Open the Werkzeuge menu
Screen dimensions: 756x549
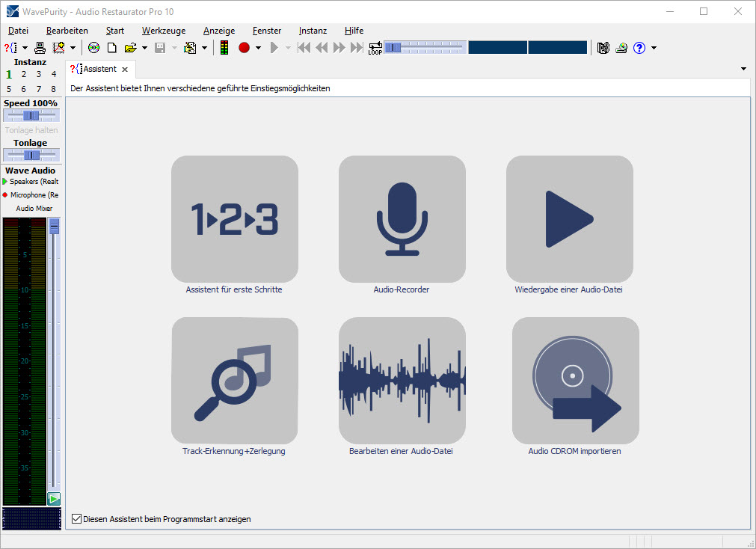(164, 31)
